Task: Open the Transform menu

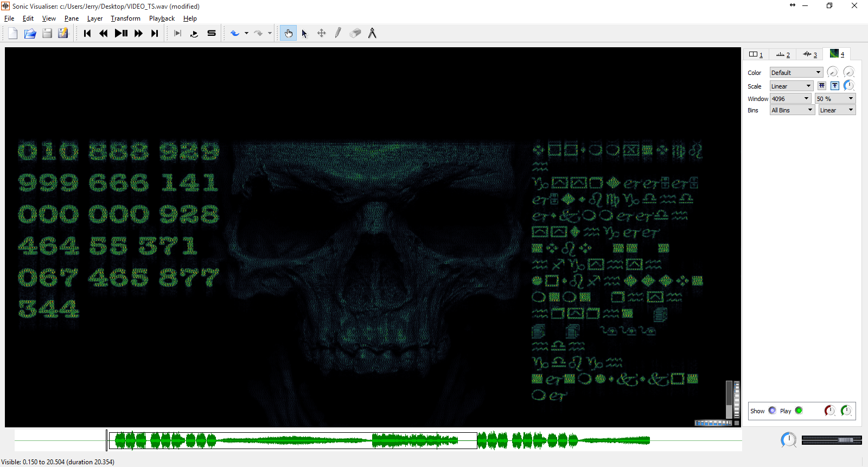Action: pyautogui.click(x=125, y=18)
